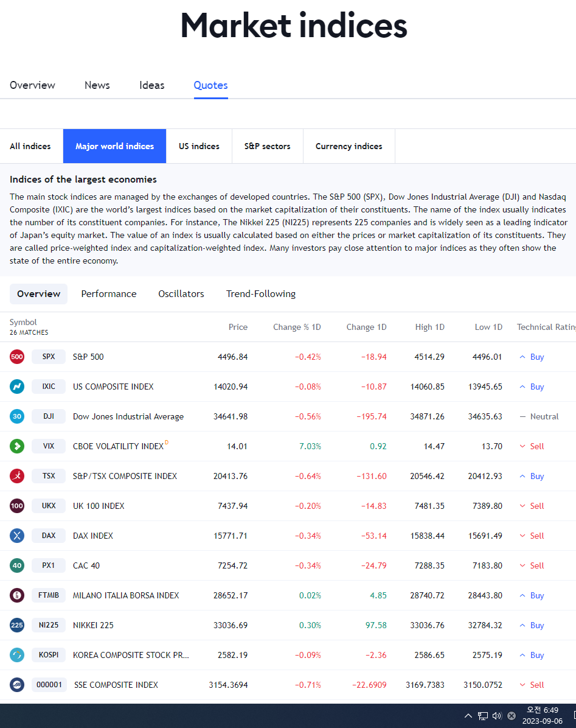Switch table to Performance view
The image size is (576, 728).
point(108,294)
